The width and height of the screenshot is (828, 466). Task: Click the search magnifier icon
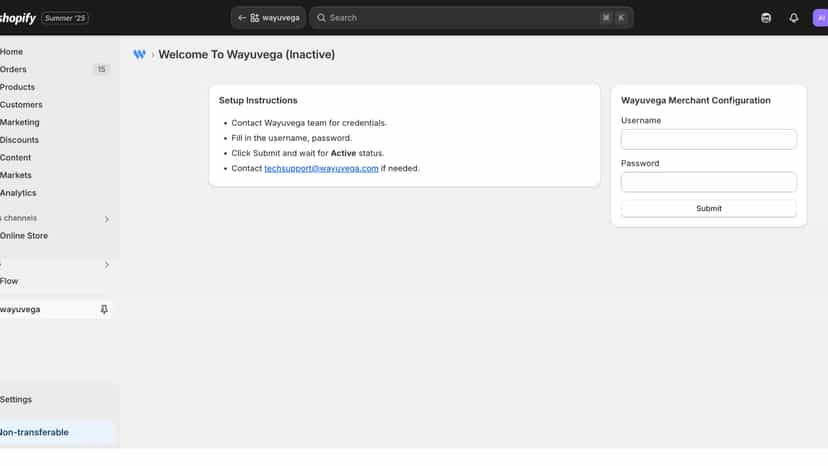point(321,18)
